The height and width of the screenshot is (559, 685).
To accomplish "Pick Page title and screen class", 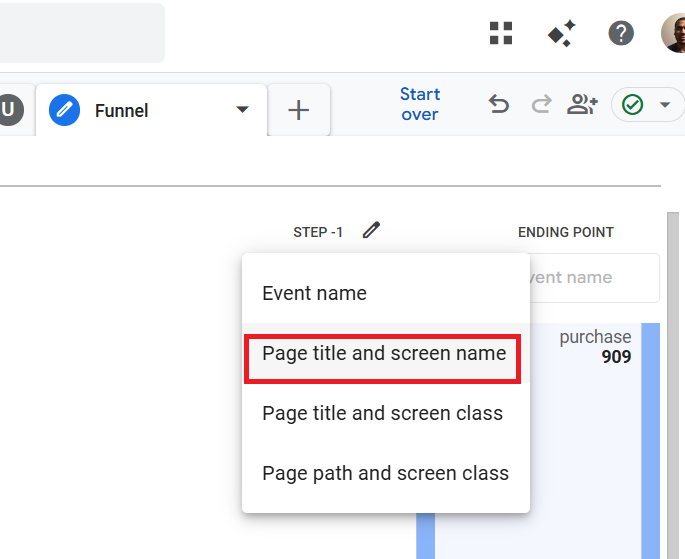I will [x=382, y=413].
